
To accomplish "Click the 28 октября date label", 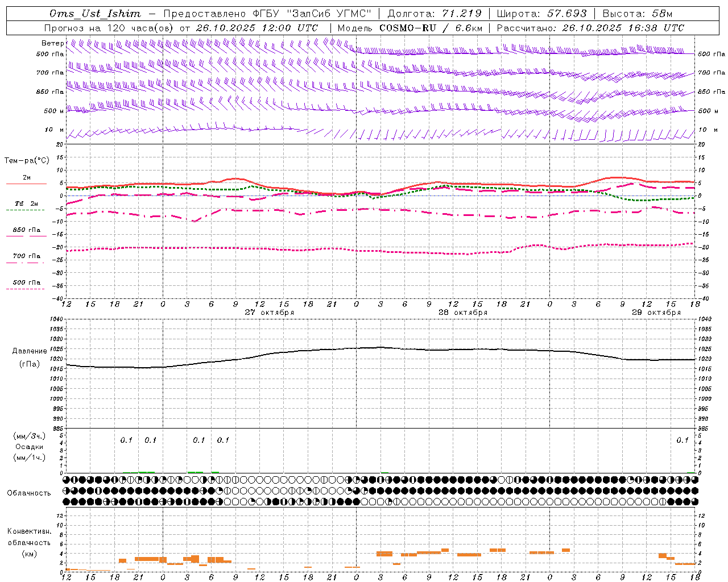I will coord(463,313).
